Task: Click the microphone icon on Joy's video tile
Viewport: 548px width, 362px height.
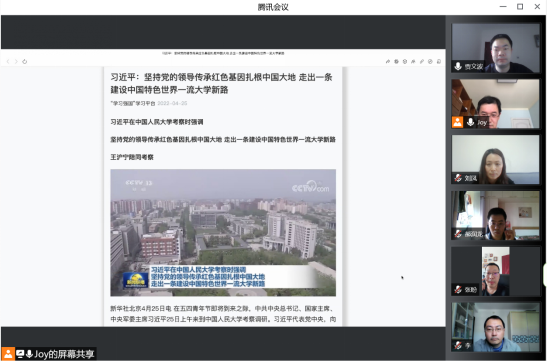Action: click(x=470, y=122)
